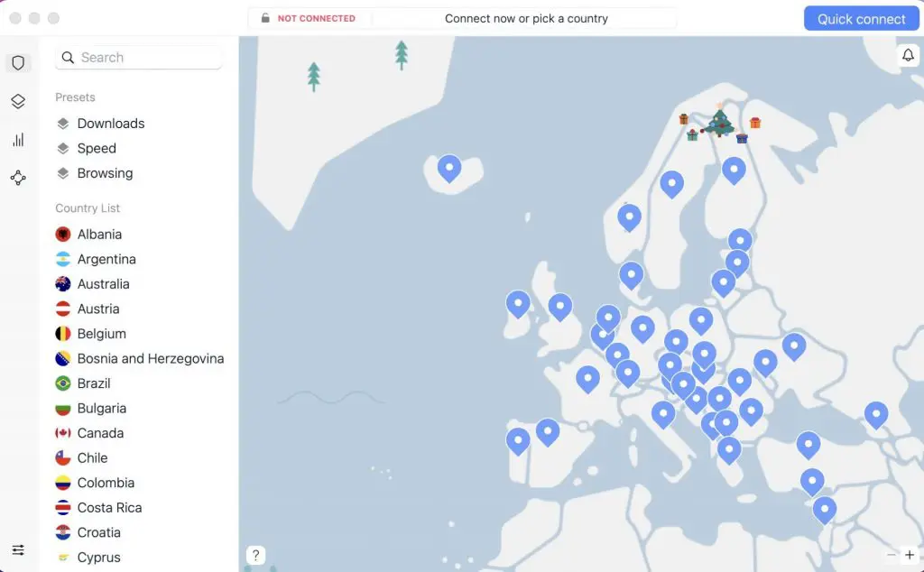Connect to Albania from country list
Viewport: 924px width, 572px height.
click(99, 235)
